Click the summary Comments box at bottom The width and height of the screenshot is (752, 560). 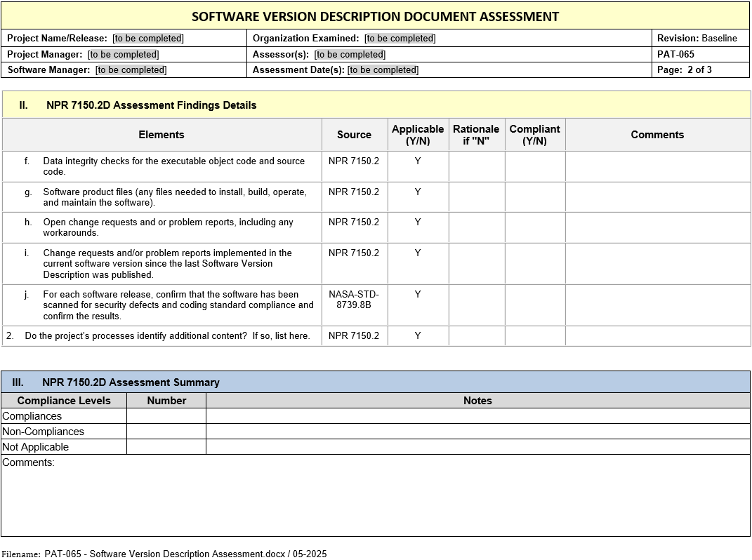[376, 498]
